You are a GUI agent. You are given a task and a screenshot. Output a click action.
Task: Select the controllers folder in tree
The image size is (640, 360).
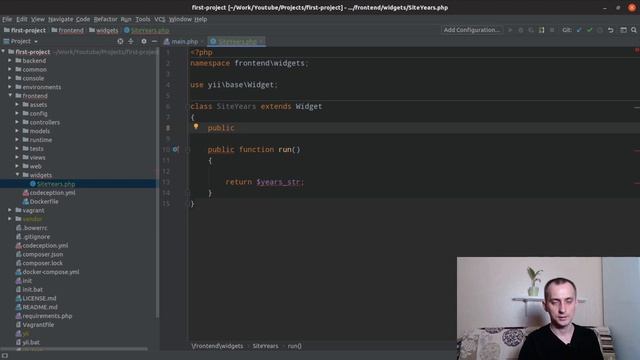coord(44,122)
